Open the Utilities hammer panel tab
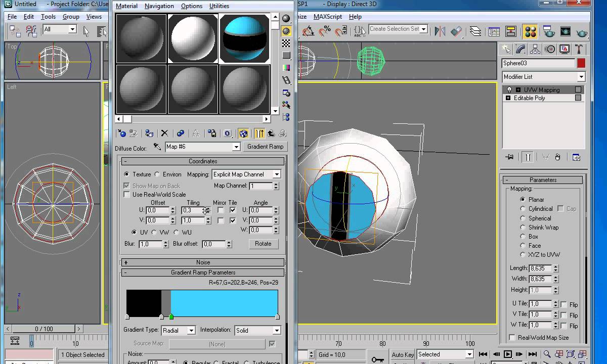607x364 pixels. click(x=579, y=49)
